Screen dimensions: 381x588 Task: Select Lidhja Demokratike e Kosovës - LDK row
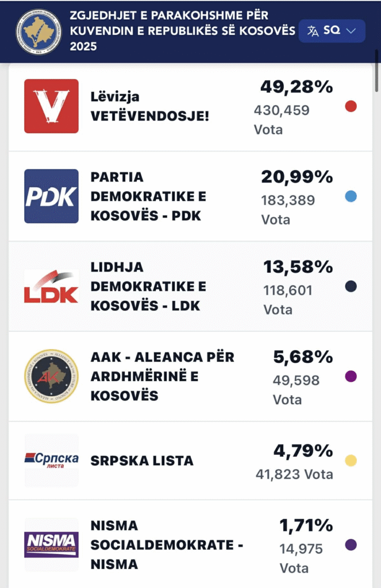tap(148, 287)
